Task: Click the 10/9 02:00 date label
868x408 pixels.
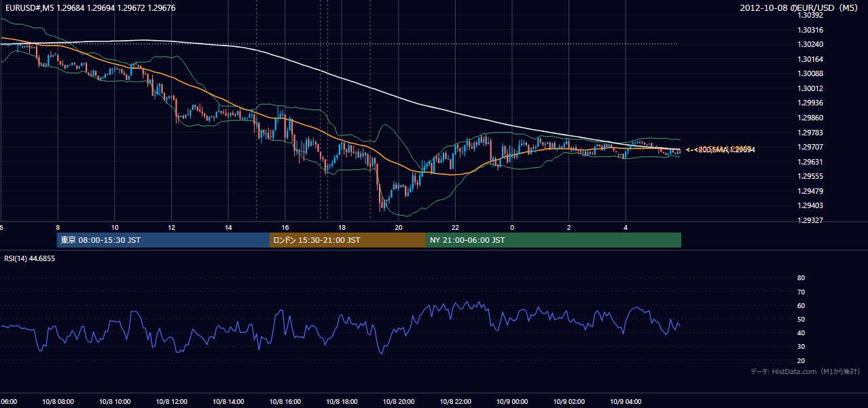Action: pyautogui.click(x=568, y=401)
